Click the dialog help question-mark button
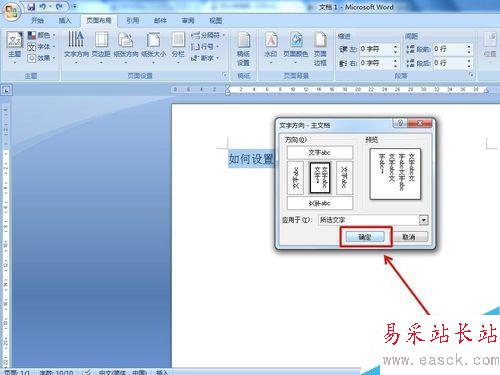The image size is (500, 375). click(400, 123)
